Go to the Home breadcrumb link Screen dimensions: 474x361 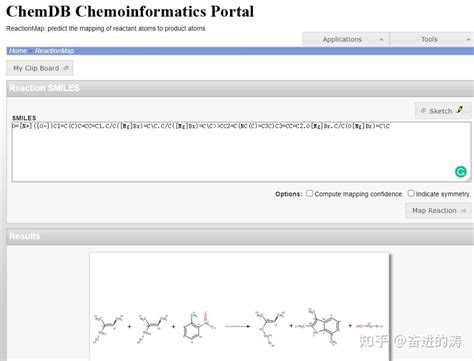click(18, 51)
